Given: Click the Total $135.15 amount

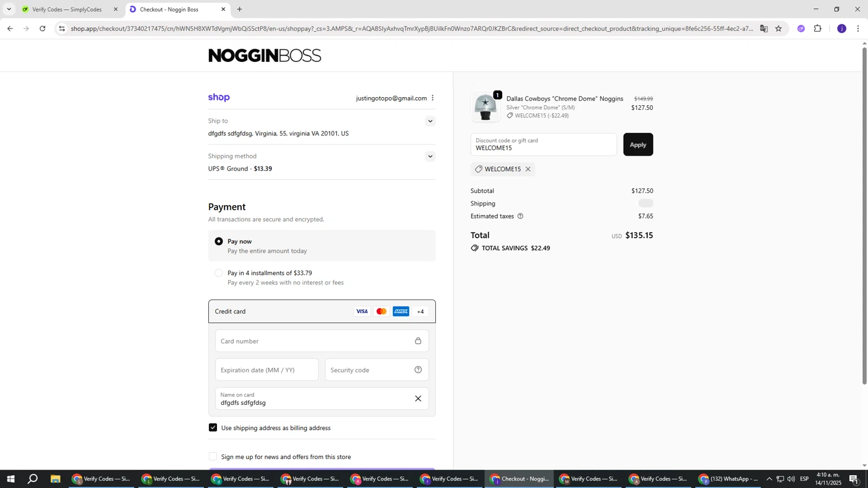Looking at the screenshot, I should click(x=639, y=235).
